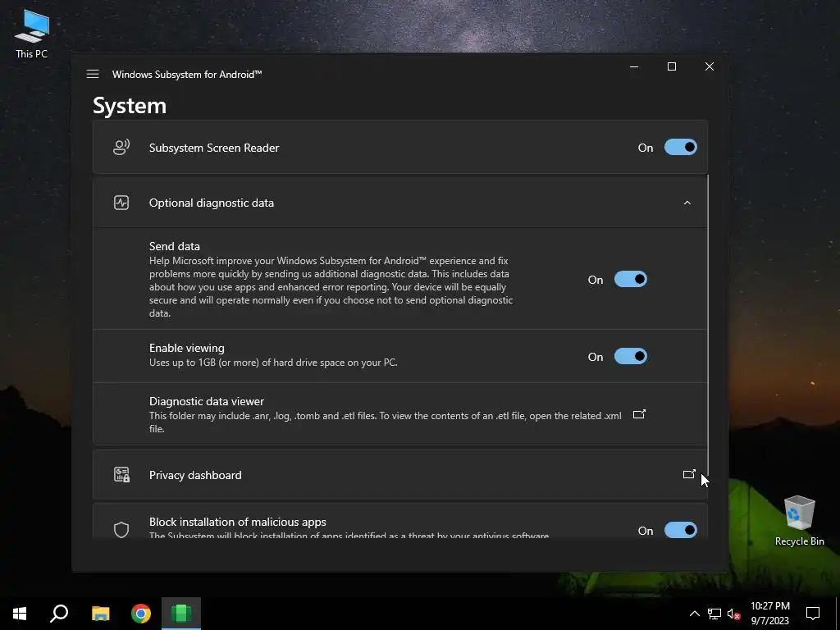Viewport: 840px width, 630px height.
Task: Open taskbar Search
Action: point(59,614)
